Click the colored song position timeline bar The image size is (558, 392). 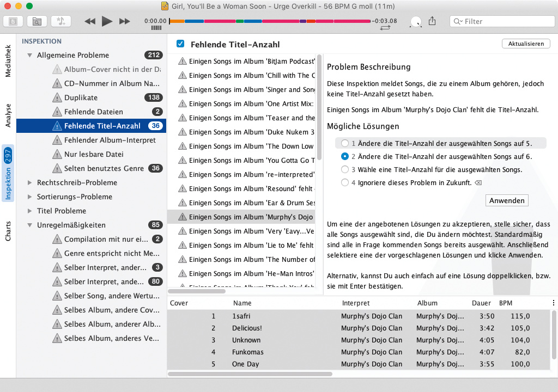270,21
